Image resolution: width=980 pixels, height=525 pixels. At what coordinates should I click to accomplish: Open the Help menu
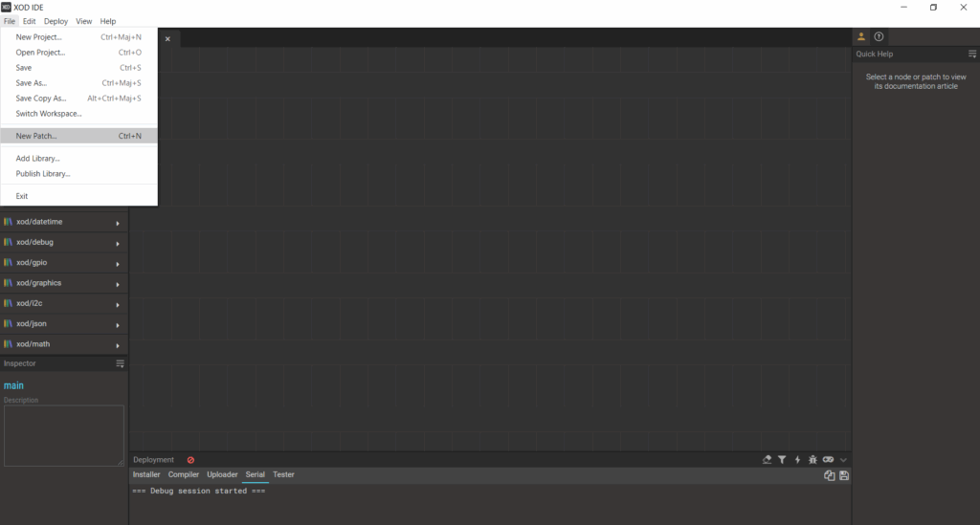pos(108,21)
